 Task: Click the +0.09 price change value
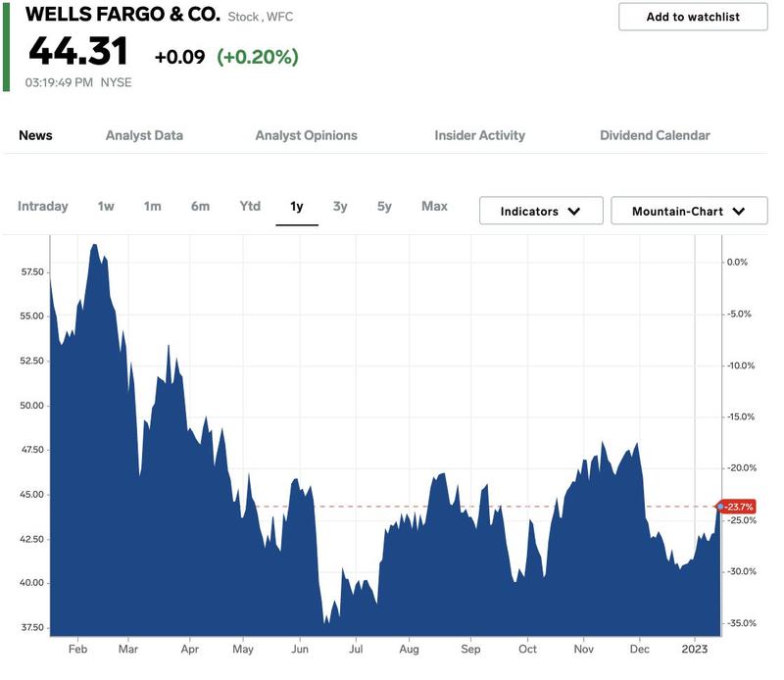180,57
